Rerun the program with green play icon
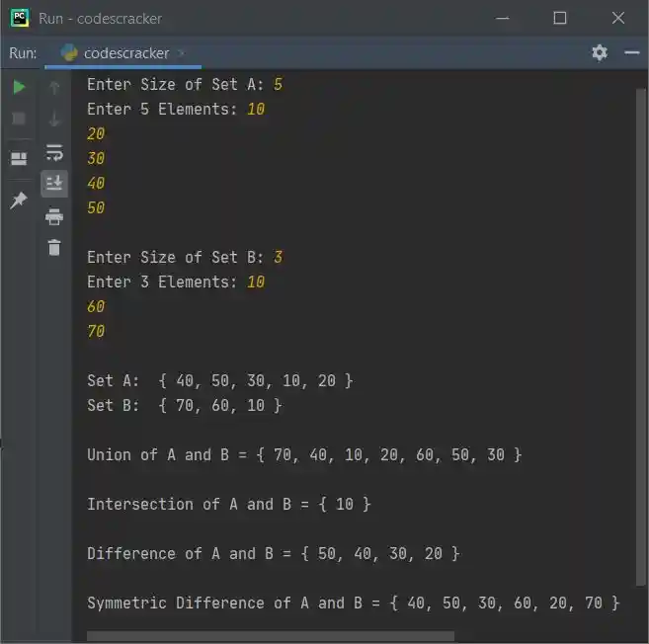The height and width of the screenshot is (644, 649). pos(19,87)
